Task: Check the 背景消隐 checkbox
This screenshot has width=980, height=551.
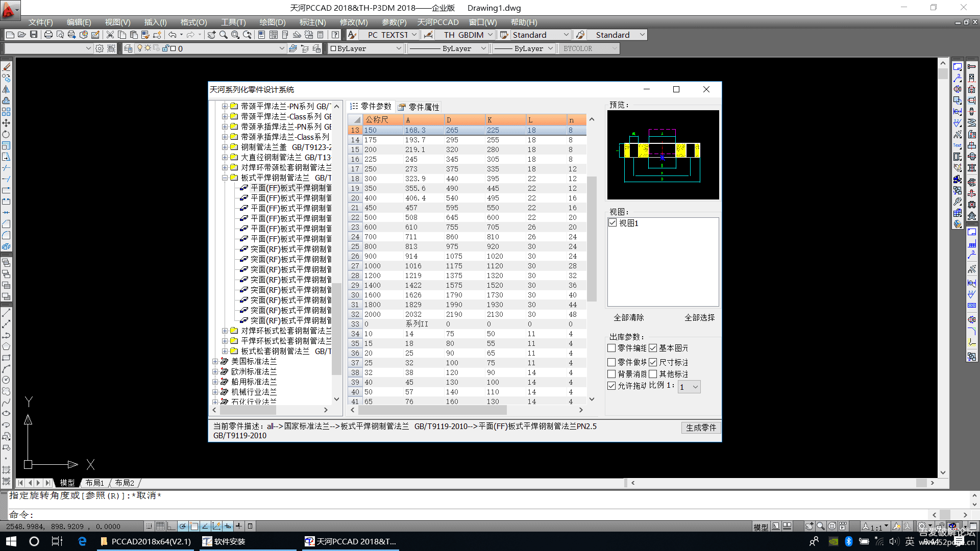Action: coord(611,374)
